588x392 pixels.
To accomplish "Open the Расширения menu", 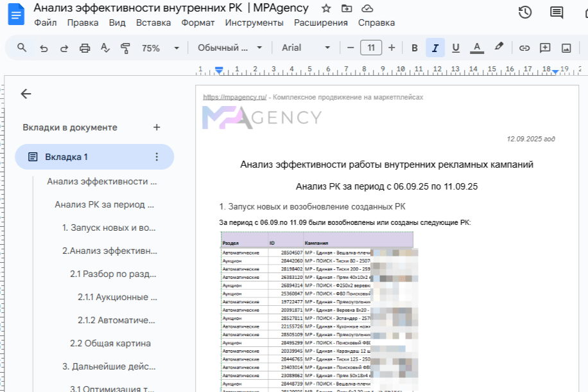I will (x=321, y=22).
